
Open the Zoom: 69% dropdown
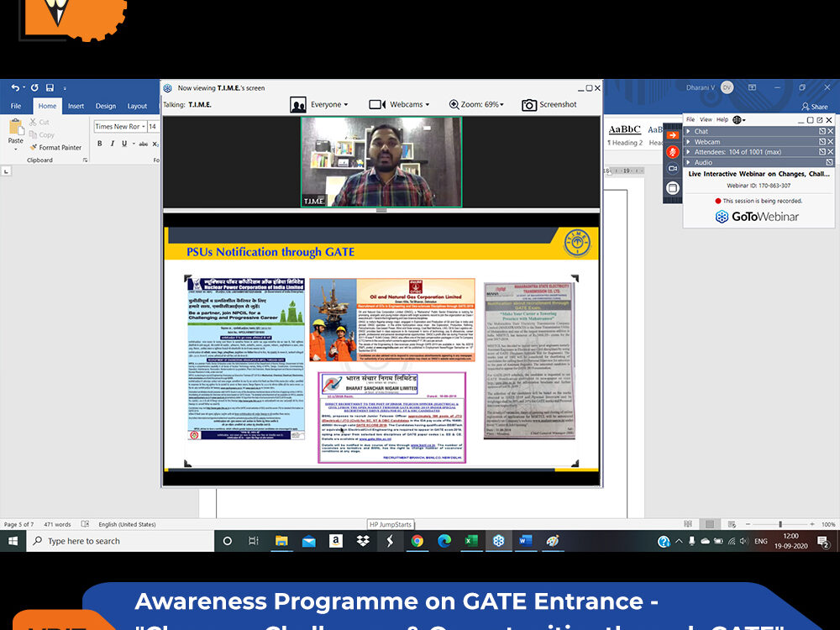pos(476,104)
